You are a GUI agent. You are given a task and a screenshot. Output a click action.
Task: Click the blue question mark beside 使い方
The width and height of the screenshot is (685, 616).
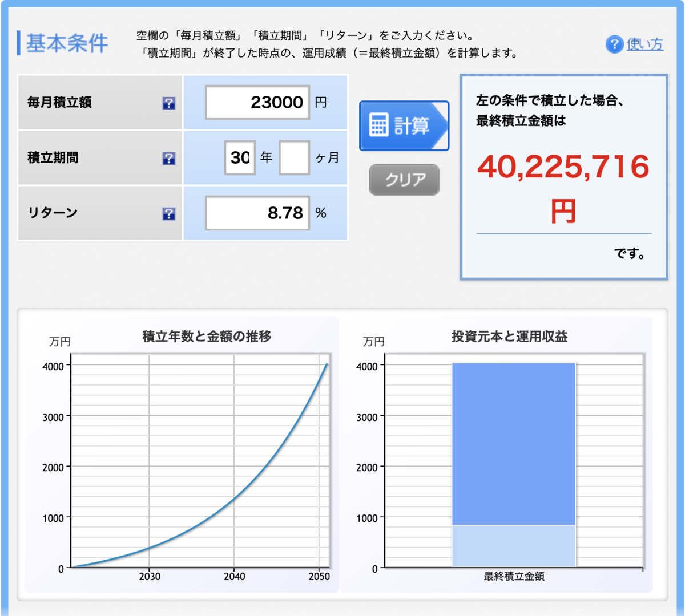(x=614, y=44)
